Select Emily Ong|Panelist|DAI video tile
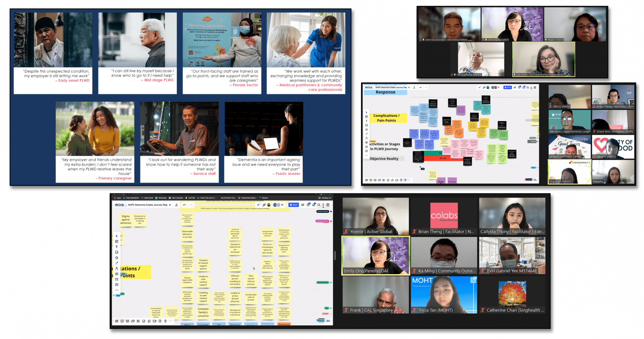The height and width of the screenshot is (339, 644). coord(376,255)
